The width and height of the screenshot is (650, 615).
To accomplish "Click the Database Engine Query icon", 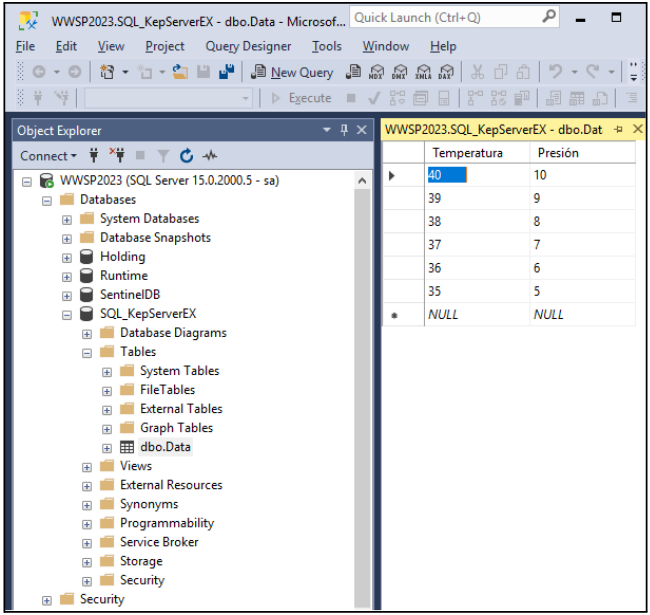I will (x=353, y=72).
